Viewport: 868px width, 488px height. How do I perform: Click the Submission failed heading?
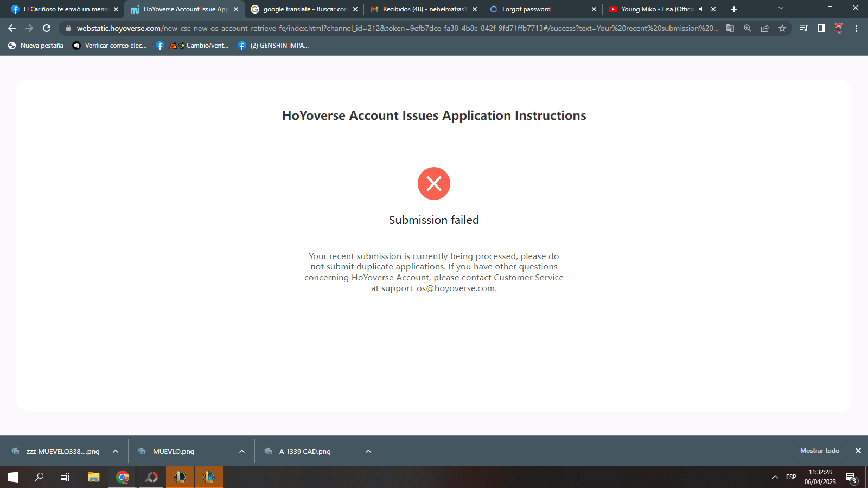[434, 220]
